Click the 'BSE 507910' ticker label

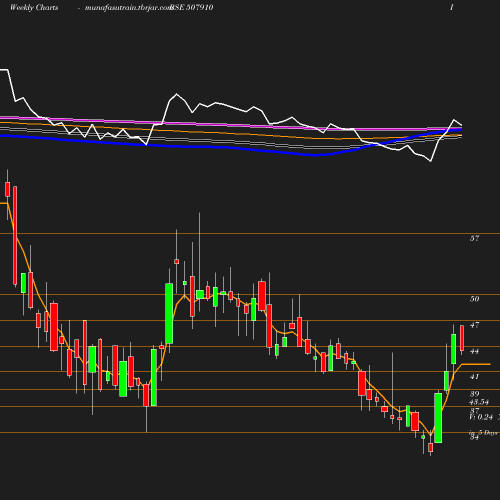pyautogui.click(x=191, y=7)
